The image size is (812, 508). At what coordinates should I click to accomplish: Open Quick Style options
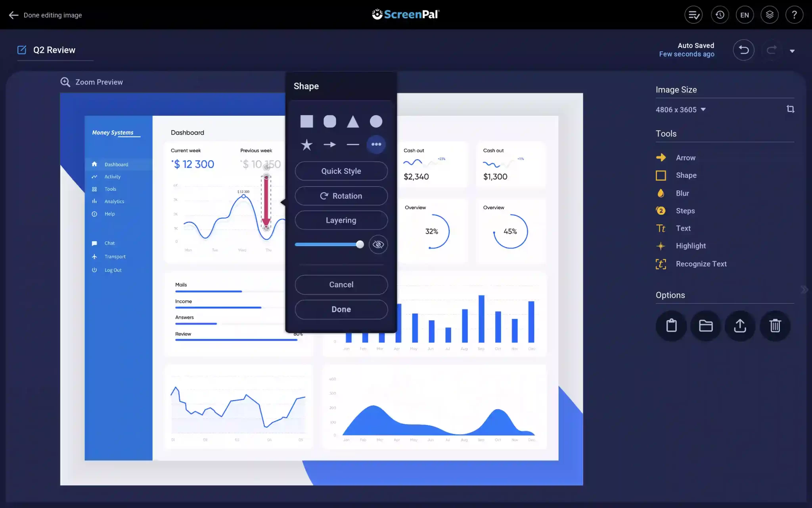coord(341,170)
